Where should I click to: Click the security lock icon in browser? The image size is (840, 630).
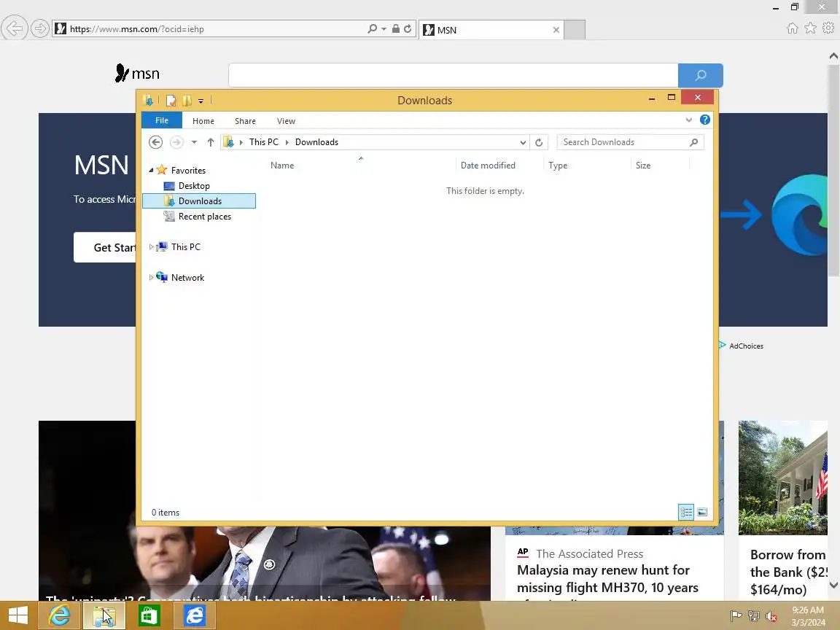click(395, 29)
